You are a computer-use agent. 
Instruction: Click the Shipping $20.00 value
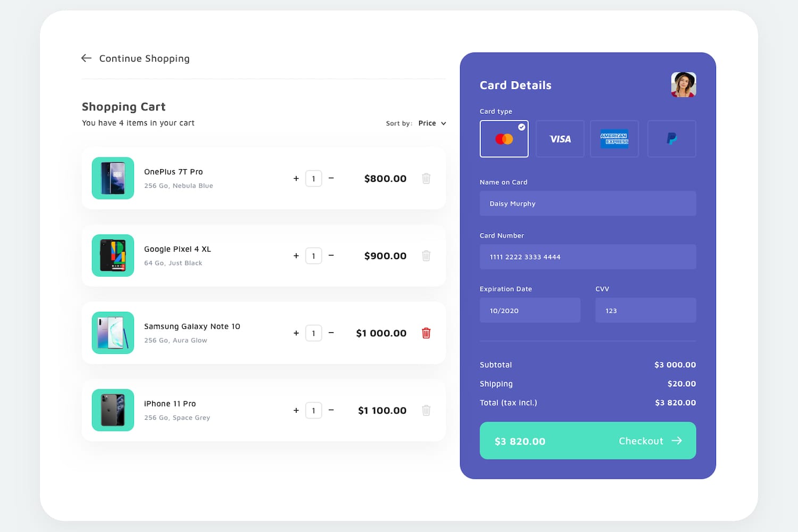tap(682, 384)
